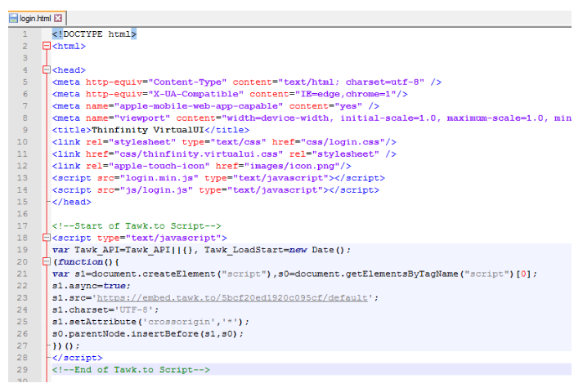Click the blue save-state disk icon on the login.html tab

(14, 18)
